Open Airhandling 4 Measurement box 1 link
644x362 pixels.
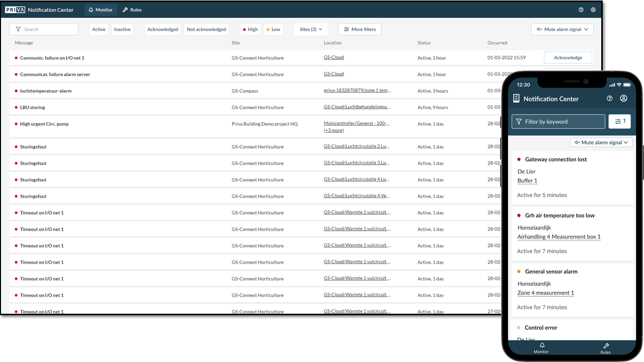click(559, 237)
